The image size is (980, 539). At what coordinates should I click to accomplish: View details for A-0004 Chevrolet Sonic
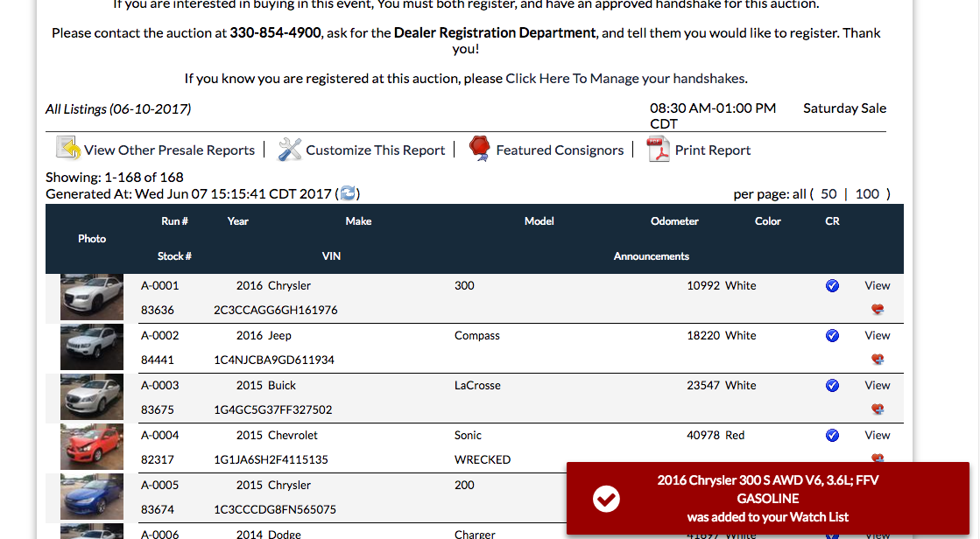(878, 436)
